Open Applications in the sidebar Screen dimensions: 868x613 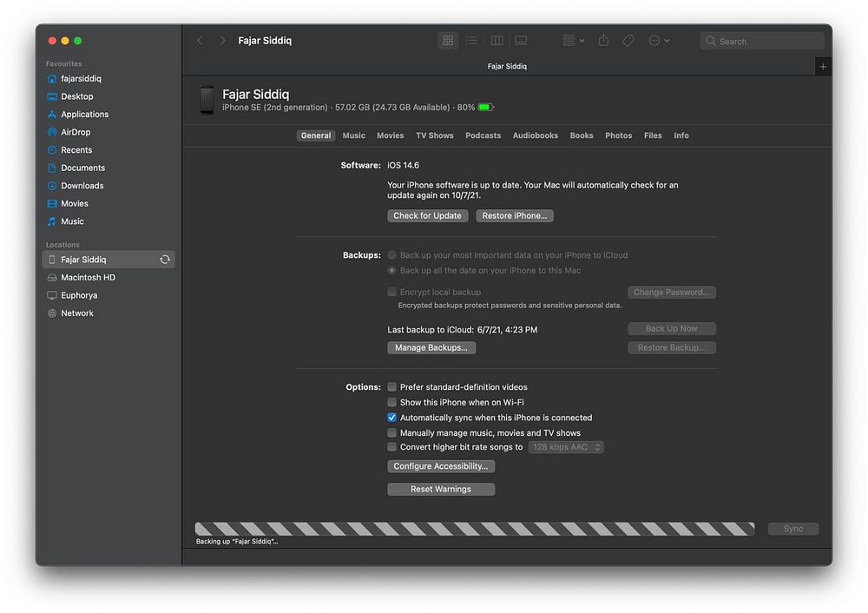tap(108, 114)
